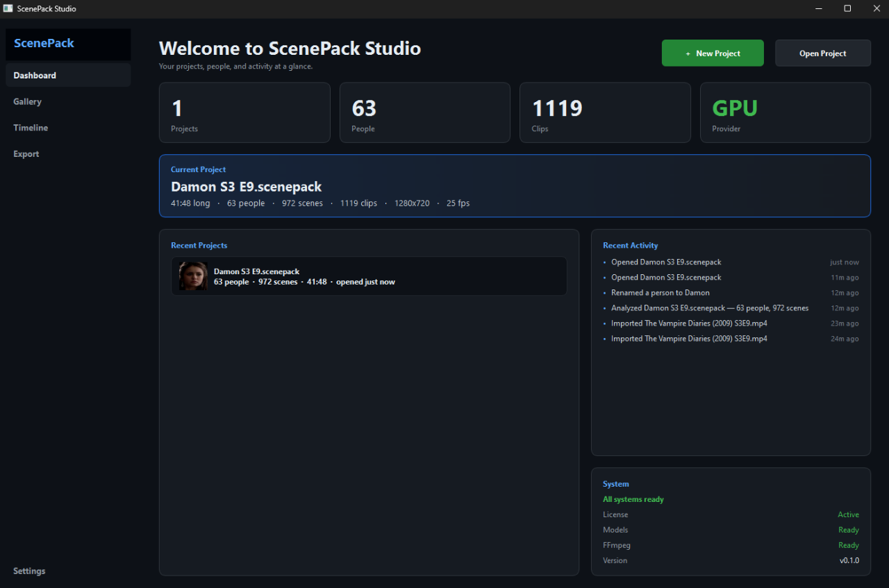The height and width of the screenshot is (588, 889).
Task: Select Imported Vampire Diaries entry from 23m ago
Action: tap(731, 324)
